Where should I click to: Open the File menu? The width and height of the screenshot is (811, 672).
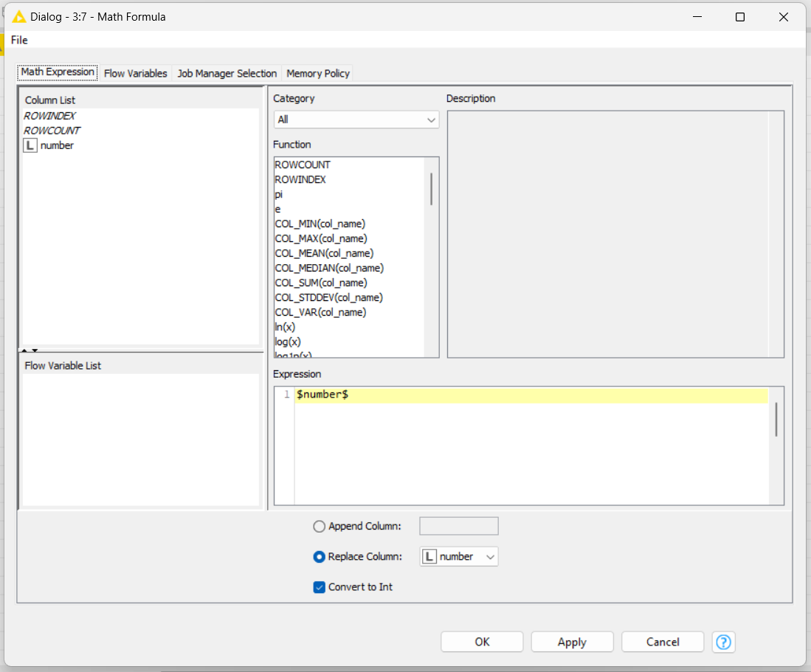point(19,40)
